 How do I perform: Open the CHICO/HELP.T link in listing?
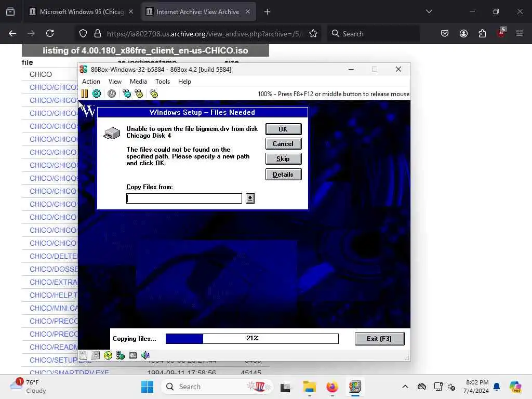[54, 295]
